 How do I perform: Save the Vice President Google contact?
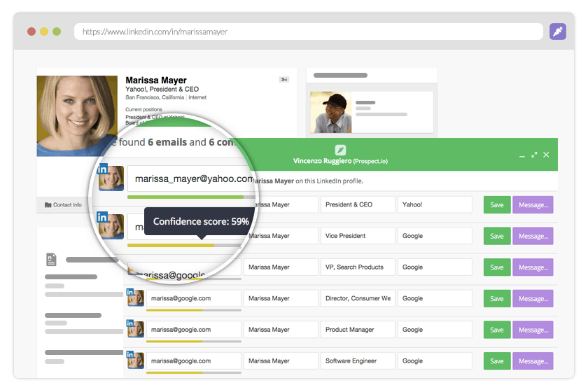click(497, 236)
